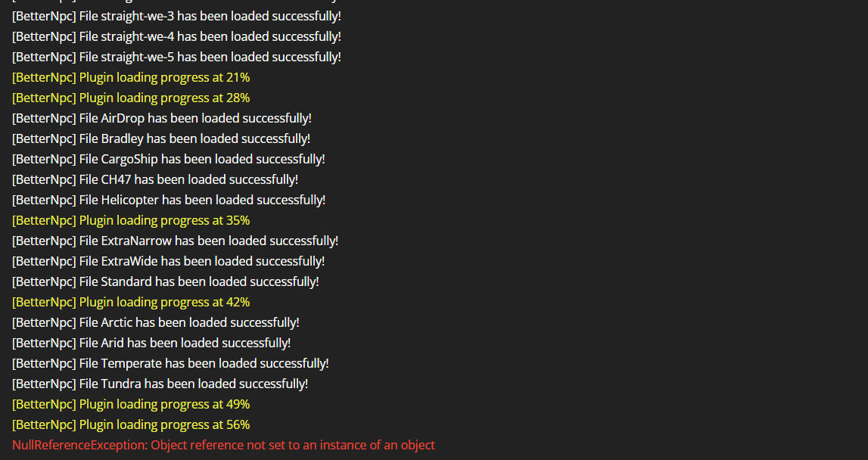The width and height of the screenshot is (868, 460).
Task: Select the Plugin loading progress at 42% line
Action: pyautogui.click(x=131, y=302)
